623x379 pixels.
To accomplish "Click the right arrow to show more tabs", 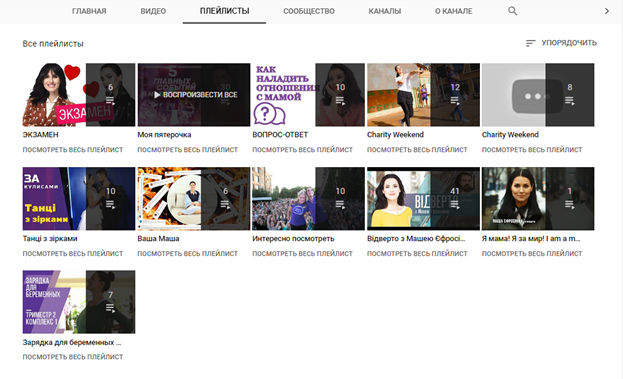I will click(x=606, y=11).
